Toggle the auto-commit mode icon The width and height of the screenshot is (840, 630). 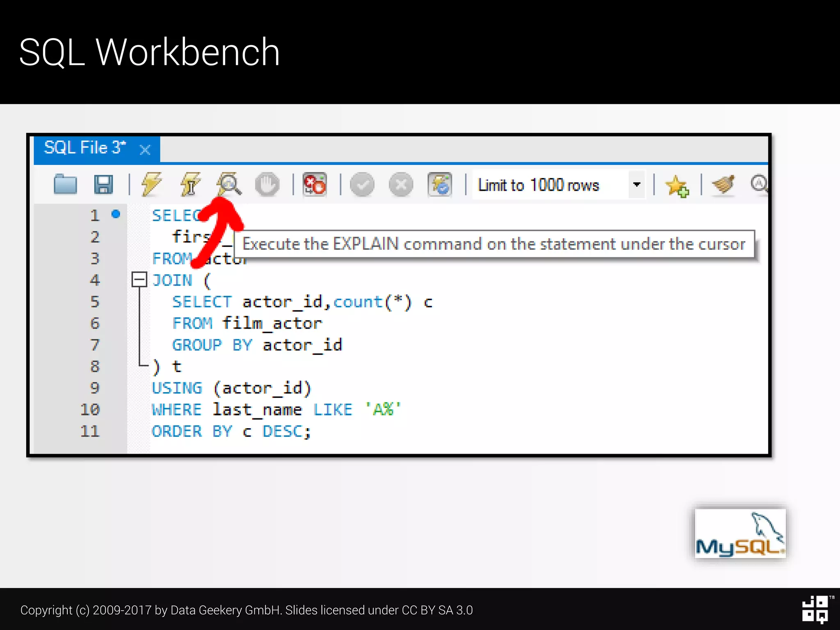(x=440, y=184)
